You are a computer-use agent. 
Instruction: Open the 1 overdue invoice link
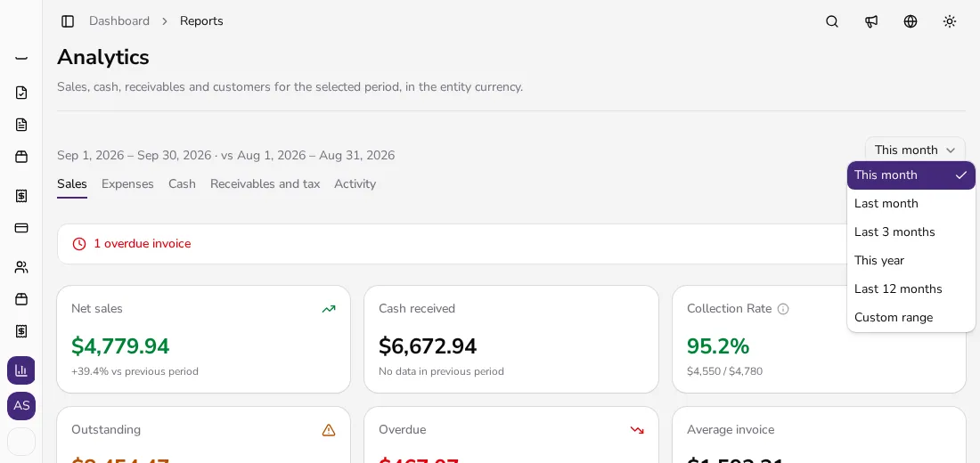143,244
